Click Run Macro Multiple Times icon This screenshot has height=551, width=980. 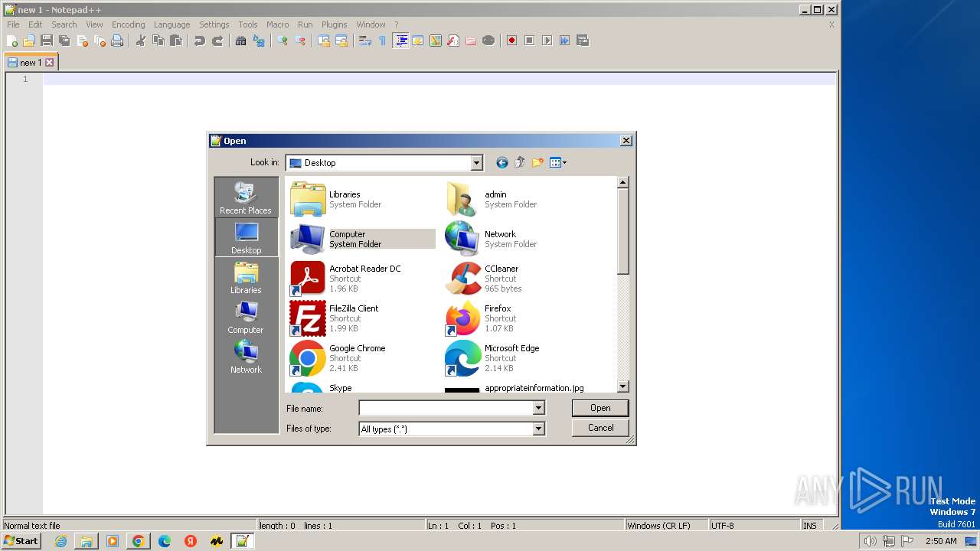coord(564,41)
